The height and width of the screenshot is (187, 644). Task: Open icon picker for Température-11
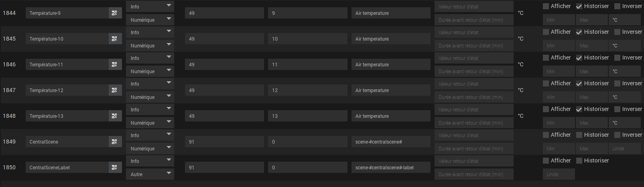(115, 64)
